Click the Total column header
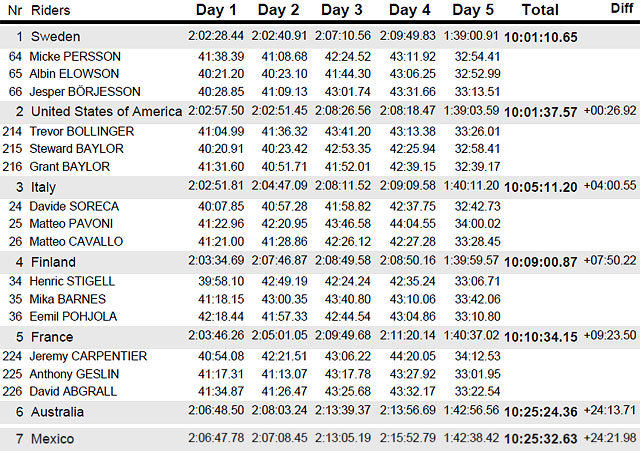 click(x=540, y=10)
